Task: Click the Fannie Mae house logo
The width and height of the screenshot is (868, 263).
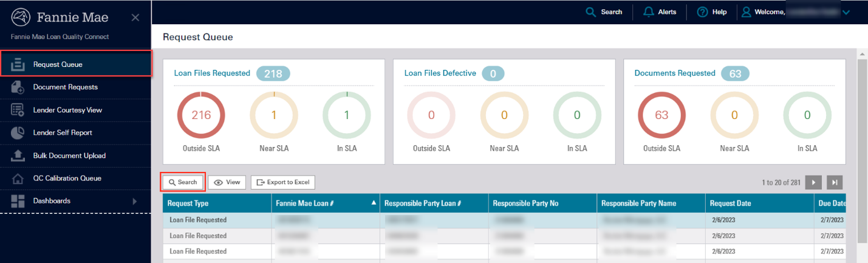Action: [21, 17]
